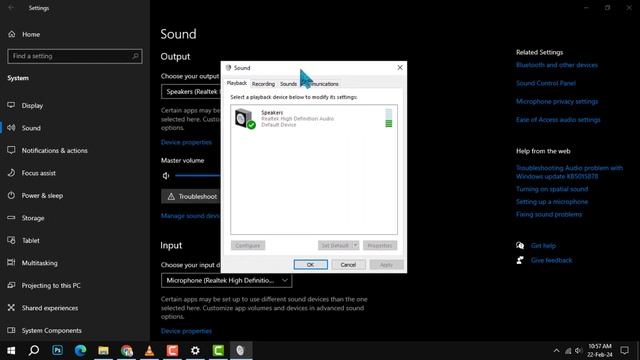This screenshot has width=640, height=360.
Task: Launch Photoshop from the taskbar
Action: pos(57,350)
